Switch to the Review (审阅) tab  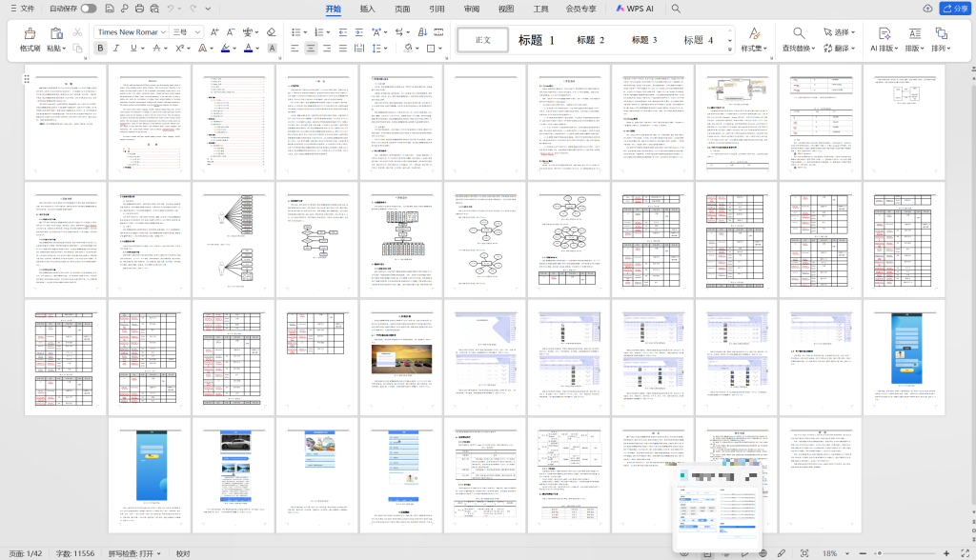(x=472, y=9)
